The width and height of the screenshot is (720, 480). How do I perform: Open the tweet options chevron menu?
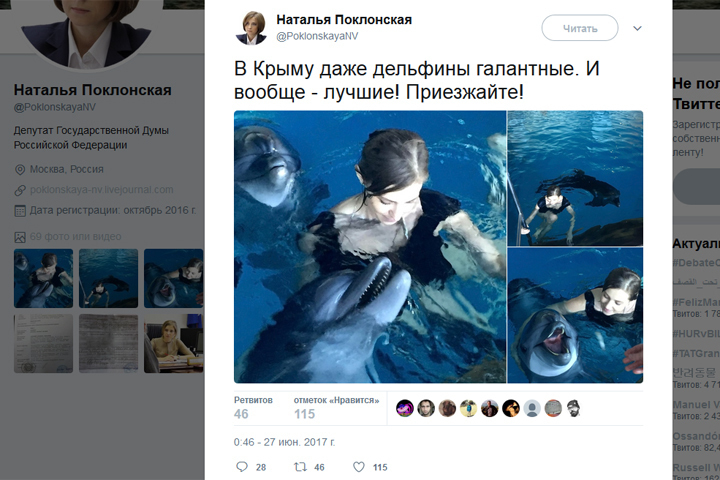click(637, 28)
